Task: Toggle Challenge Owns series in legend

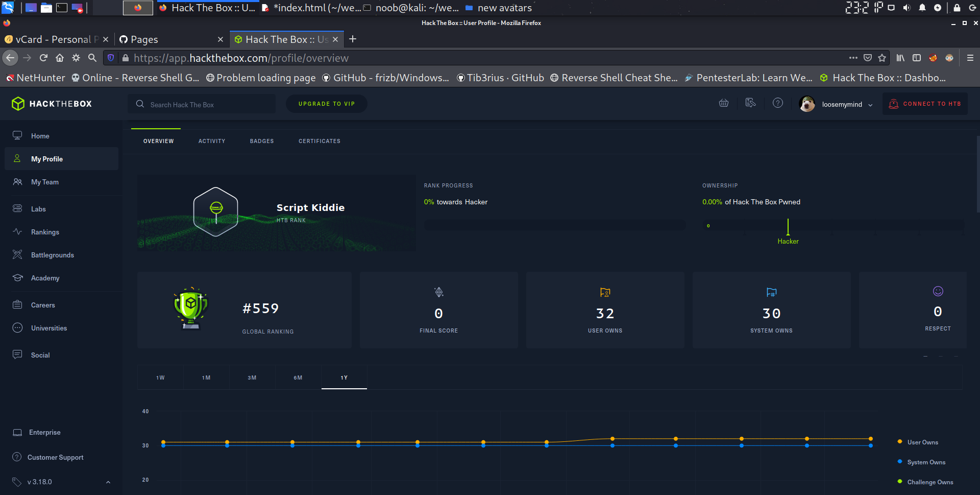Action: point(925,482)
